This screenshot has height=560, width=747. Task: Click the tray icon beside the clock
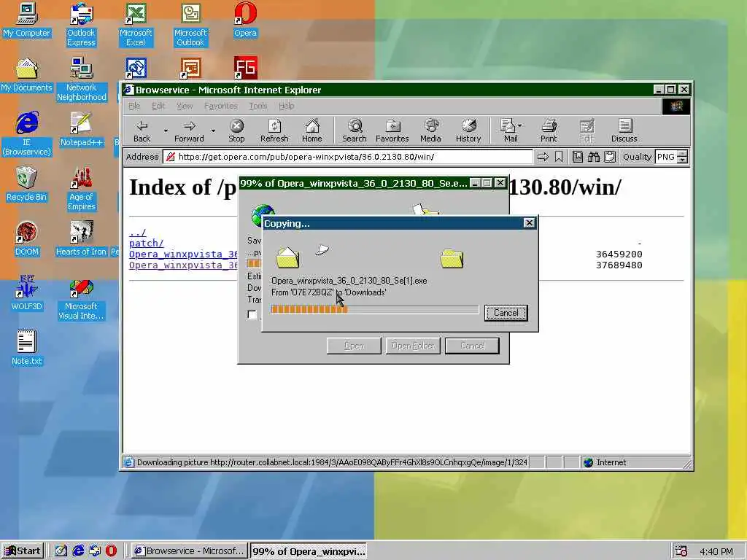click(x=681, y=551)
